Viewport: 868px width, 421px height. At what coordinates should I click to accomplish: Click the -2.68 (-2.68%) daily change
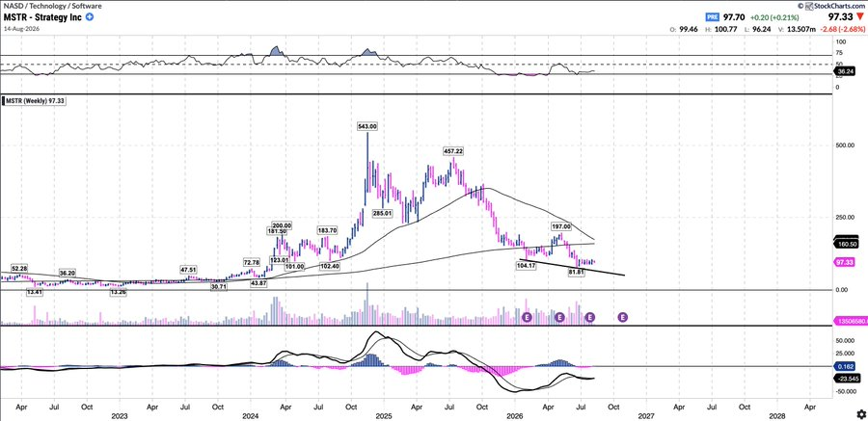[844, 28]
